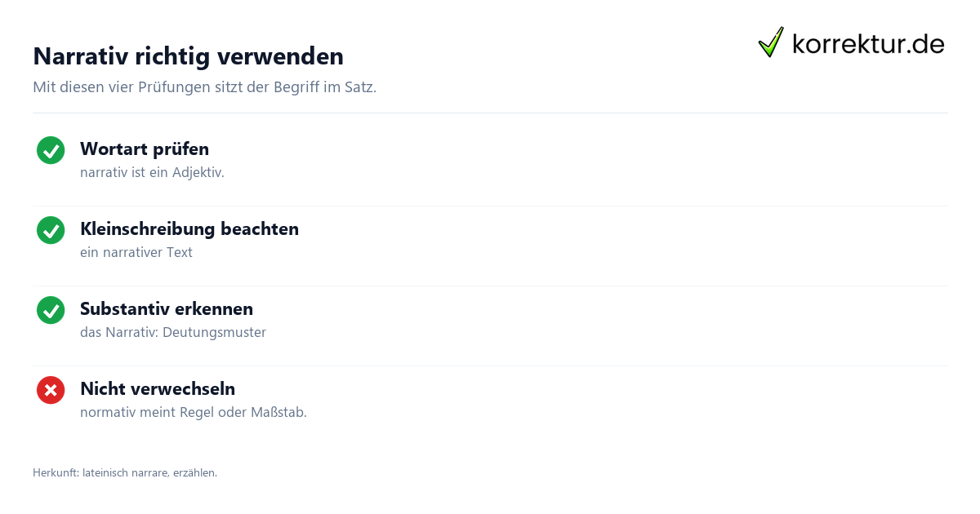Click the example ein narrativer Text
Viewport: 980px width, 514px height.
136,252
